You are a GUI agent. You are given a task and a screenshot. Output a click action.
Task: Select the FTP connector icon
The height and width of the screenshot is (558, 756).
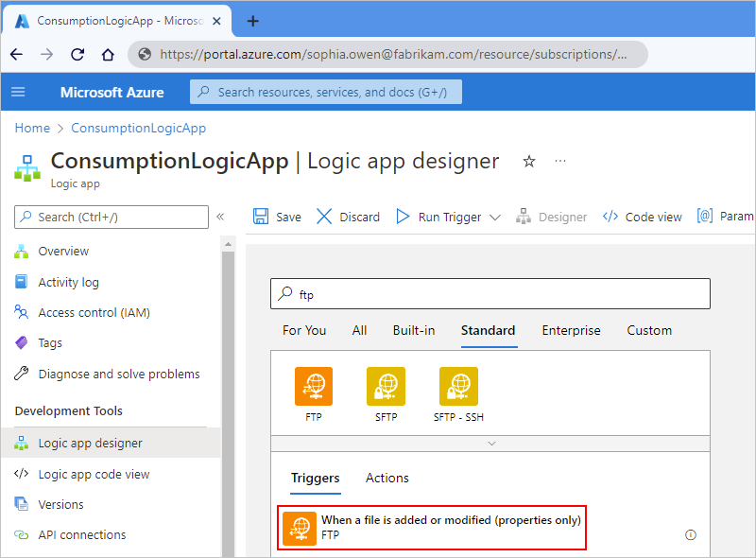(313, 386)
